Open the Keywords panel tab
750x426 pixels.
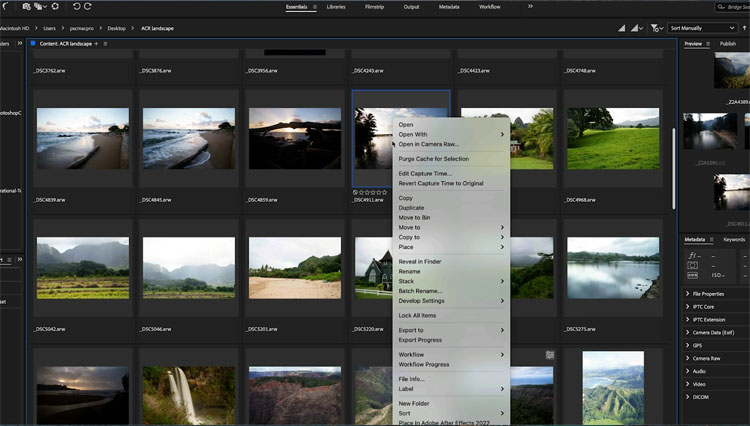pos(734,239)
